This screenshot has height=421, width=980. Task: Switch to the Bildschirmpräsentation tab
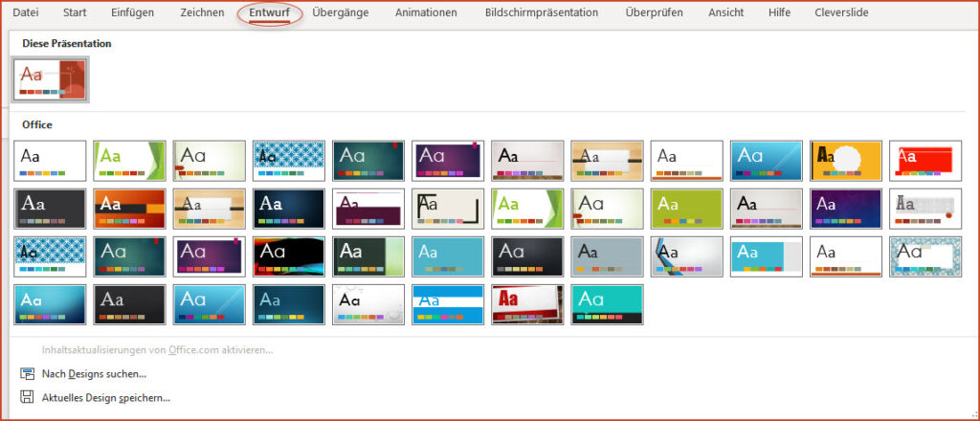click(x=542, y=12)
